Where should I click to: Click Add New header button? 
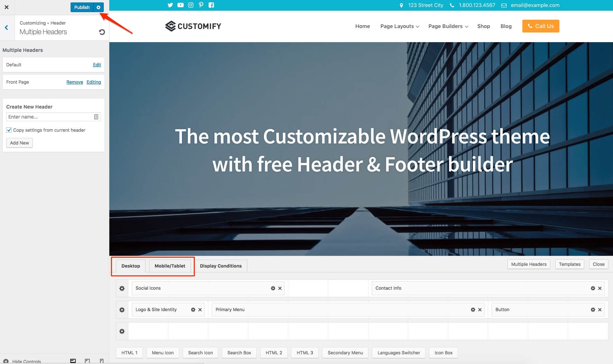pos(19,143)
